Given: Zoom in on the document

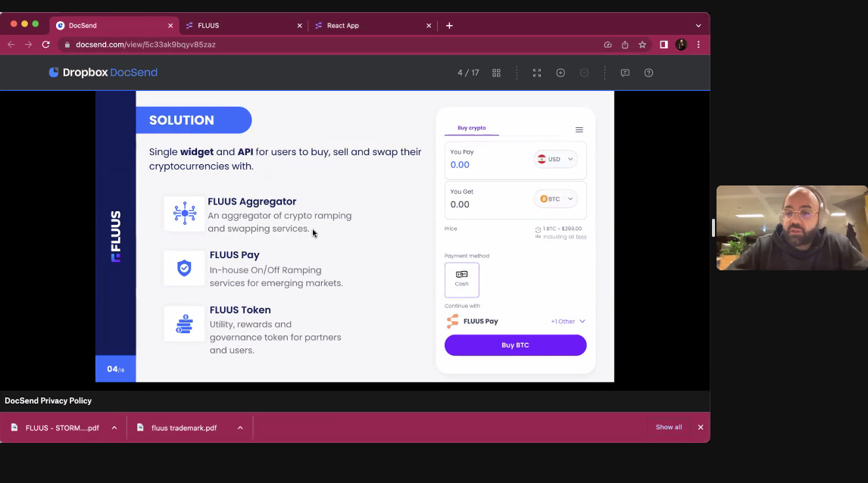Looking at the screenshot, I should [560, 73].
